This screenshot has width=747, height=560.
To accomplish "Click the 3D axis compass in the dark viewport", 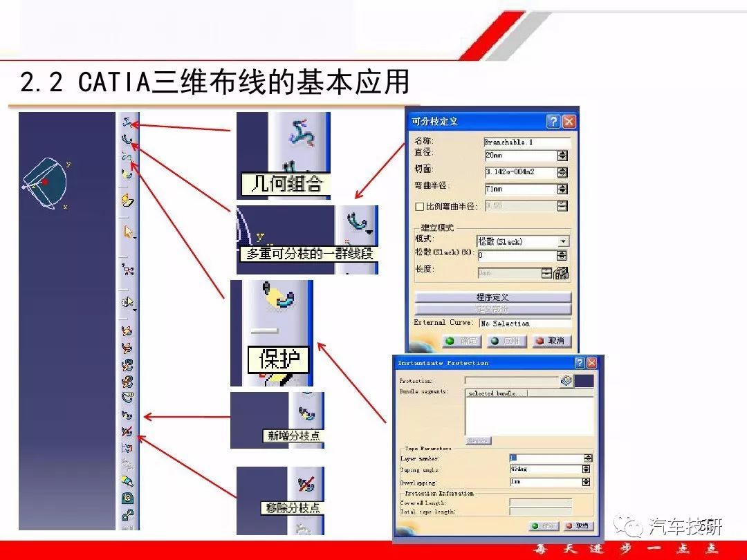I will [x=45, y=183].
